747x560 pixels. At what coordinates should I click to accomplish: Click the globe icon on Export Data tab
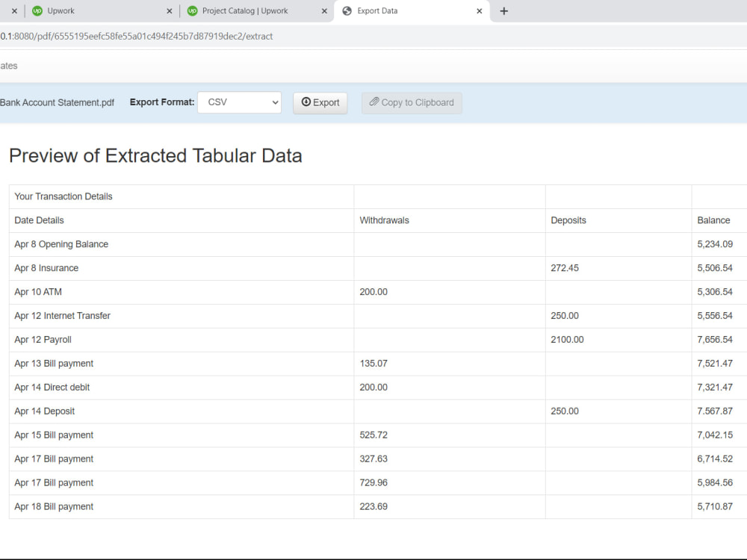point(347,11)
